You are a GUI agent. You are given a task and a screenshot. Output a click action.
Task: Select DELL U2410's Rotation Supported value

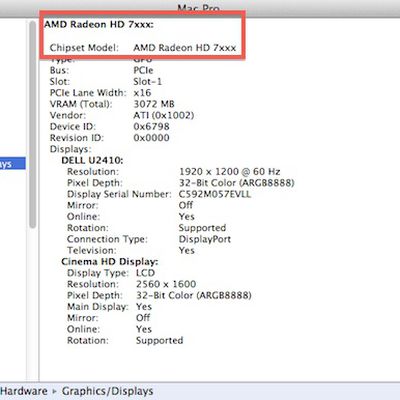click(202, 228)
